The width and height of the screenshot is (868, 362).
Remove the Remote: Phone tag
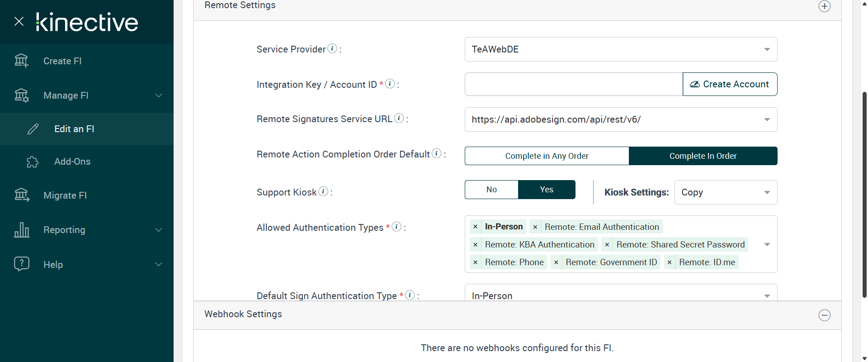(475, 262)
